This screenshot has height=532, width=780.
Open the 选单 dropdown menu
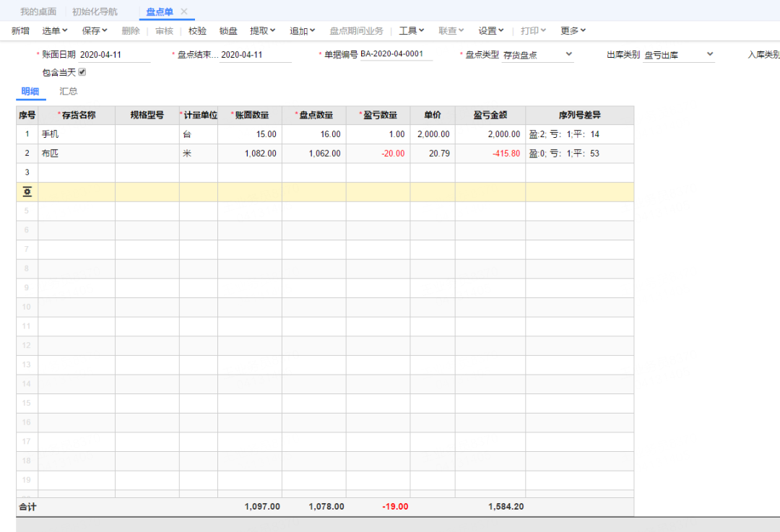click(x=54, y=31)
